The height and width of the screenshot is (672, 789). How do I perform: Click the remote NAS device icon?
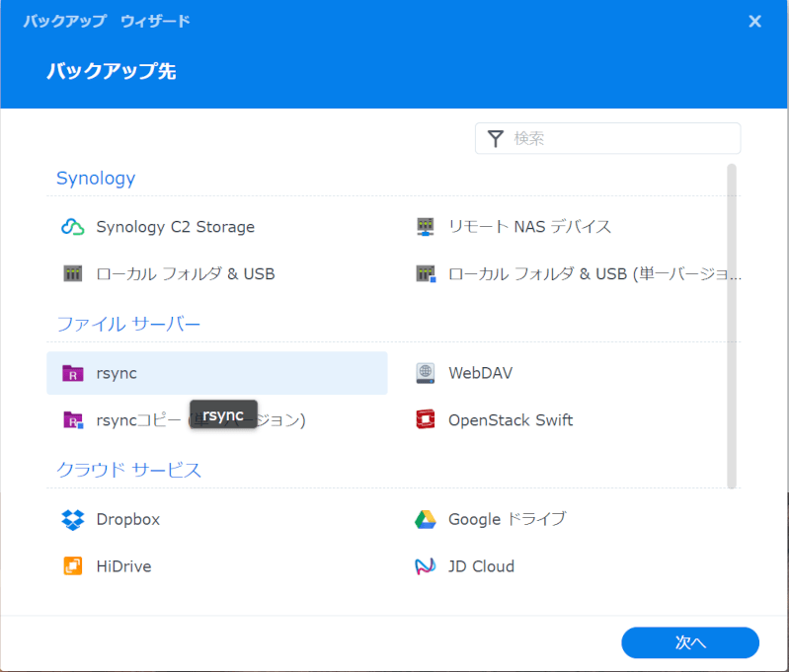pos(426,227)
